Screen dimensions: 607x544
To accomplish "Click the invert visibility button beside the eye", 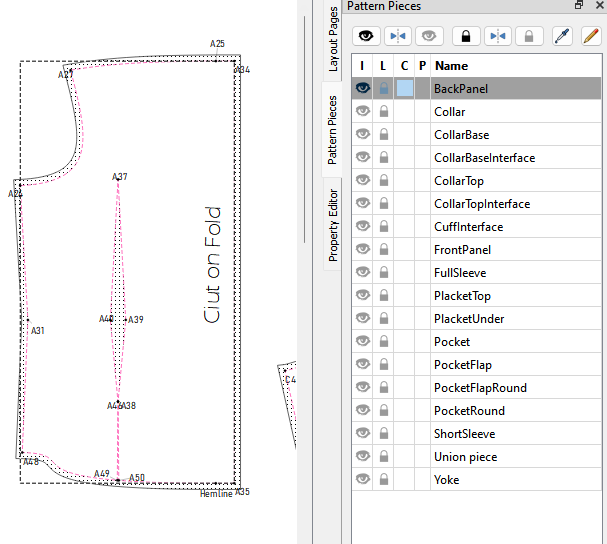I will tap(398, 35).
